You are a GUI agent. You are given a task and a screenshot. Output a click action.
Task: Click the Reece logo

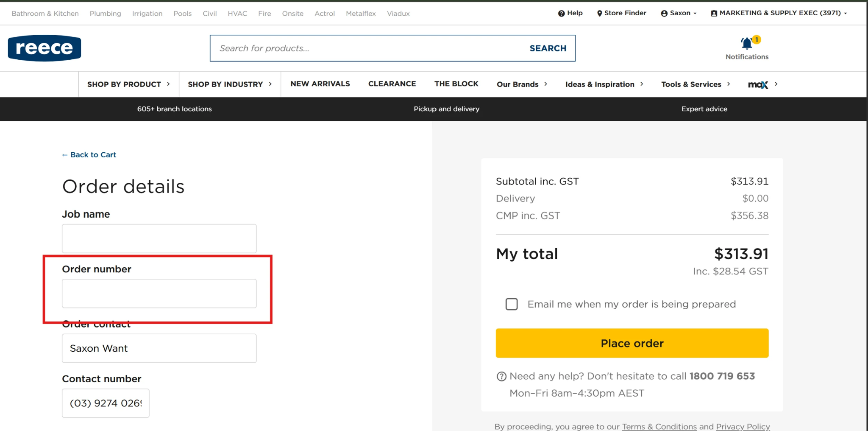click(45, 48)
